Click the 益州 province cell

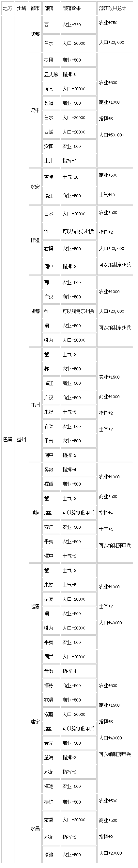tap(21, 439)
